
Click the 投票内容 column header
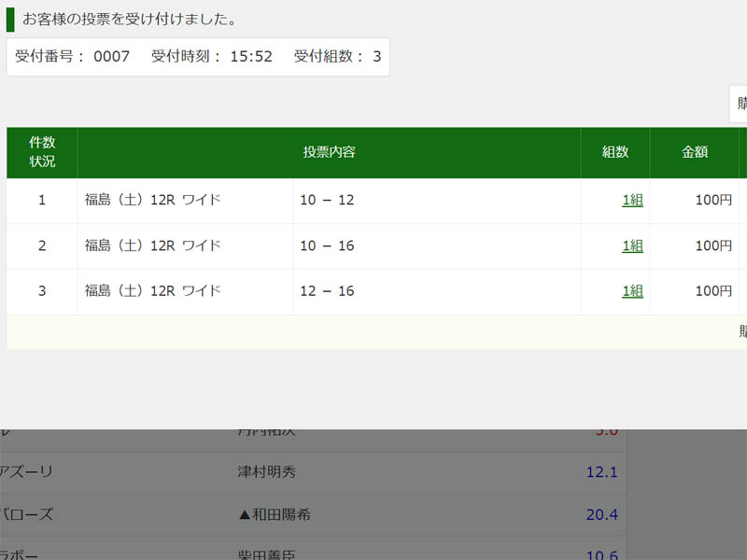(x=329, y=152)
